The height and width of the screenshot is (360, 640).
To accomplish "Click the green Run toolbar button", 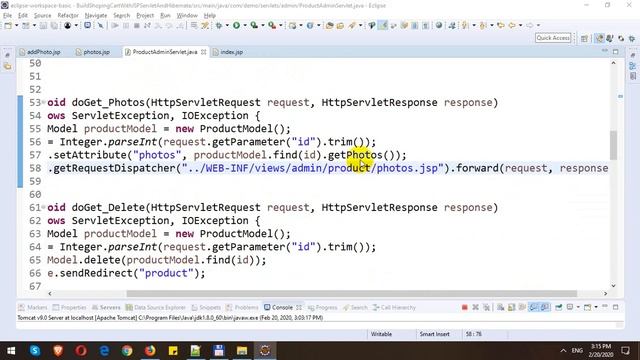I will (236, 25).
